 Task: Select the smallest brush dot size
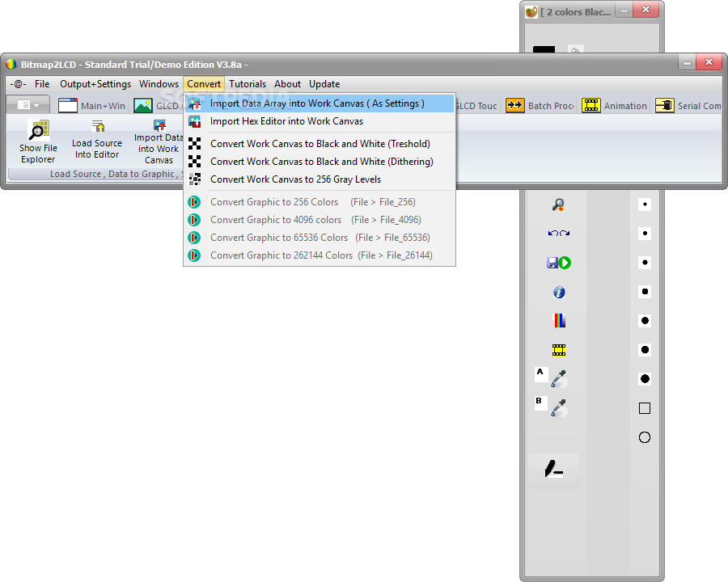click(x=645, y=205)
